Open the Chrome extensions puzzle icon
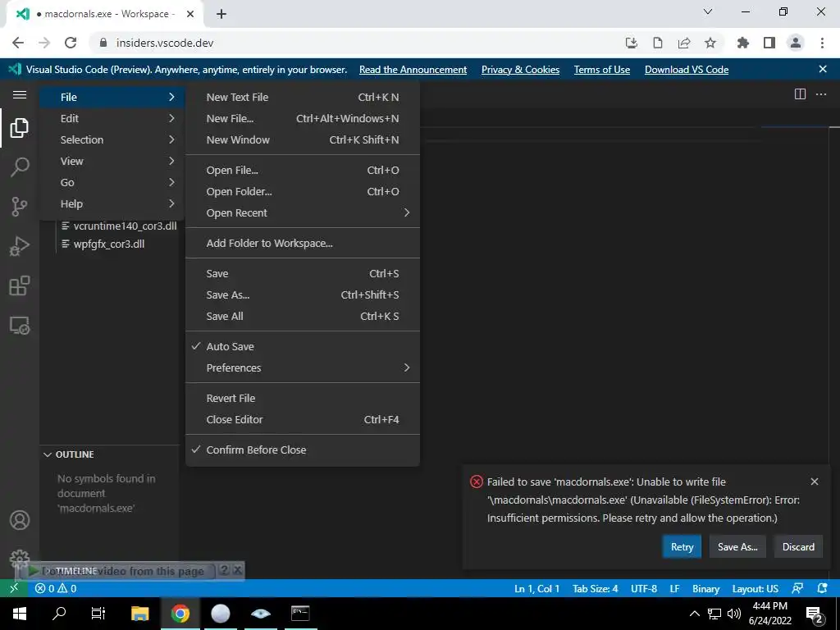The image size is (840, 630). coord(742,43)
